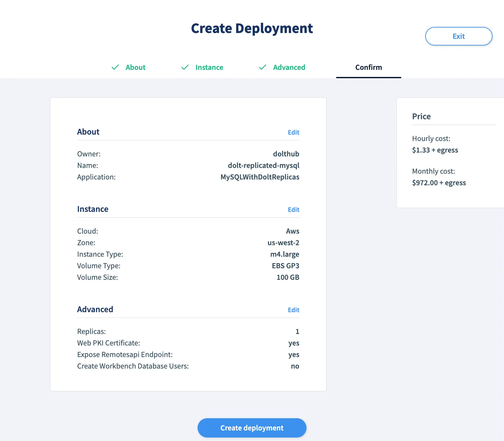Open the Advanced step tab
504x441 pixels.
pyautogui.click(x=289, y=67)
